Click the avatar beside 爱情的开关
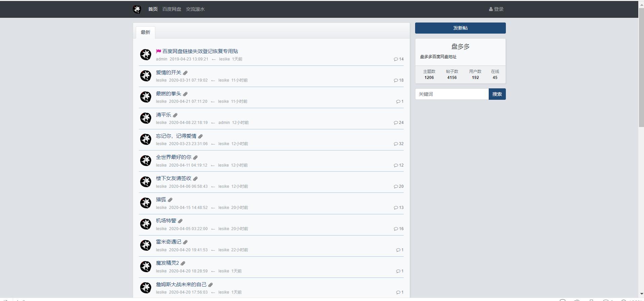Image resolution: width=644 pixels, height=301 pixels. pos(146,76)
